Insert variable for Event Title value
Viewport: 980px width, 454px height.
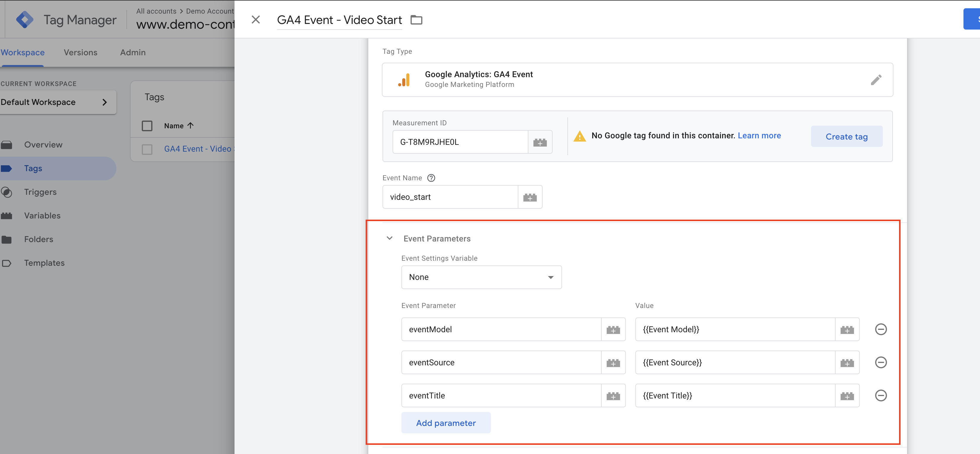click(847, 396)
